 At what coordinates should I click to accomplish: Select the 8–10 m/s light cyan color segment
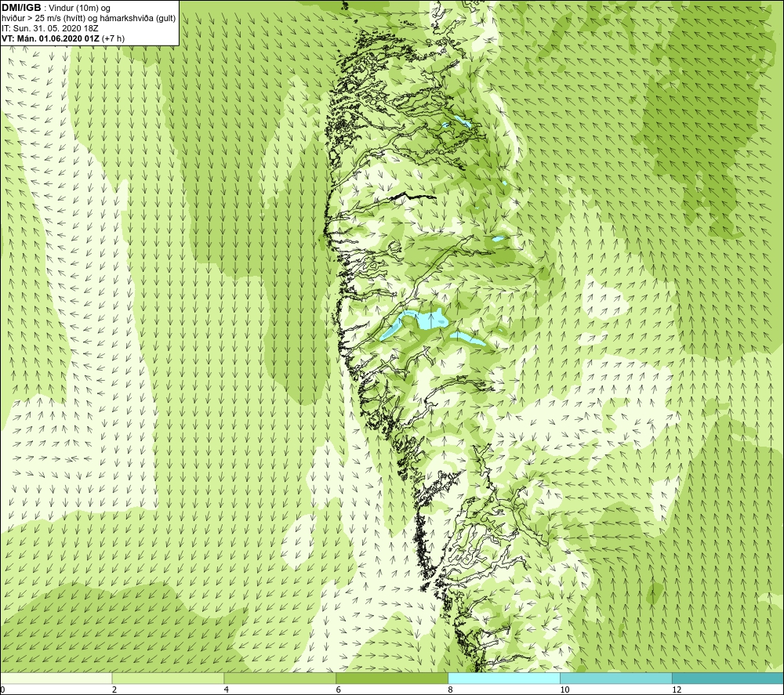pos(504,678)
